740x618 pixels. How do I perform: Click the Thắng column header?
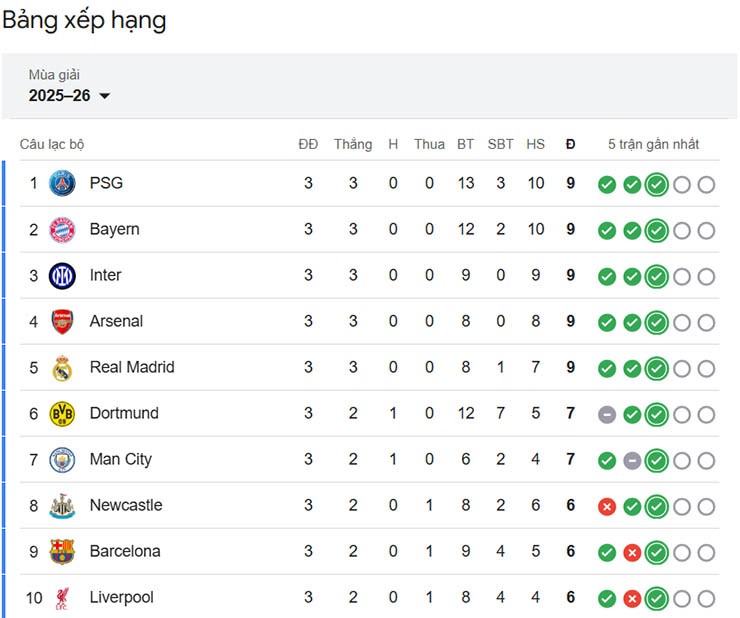click(353, 144)
